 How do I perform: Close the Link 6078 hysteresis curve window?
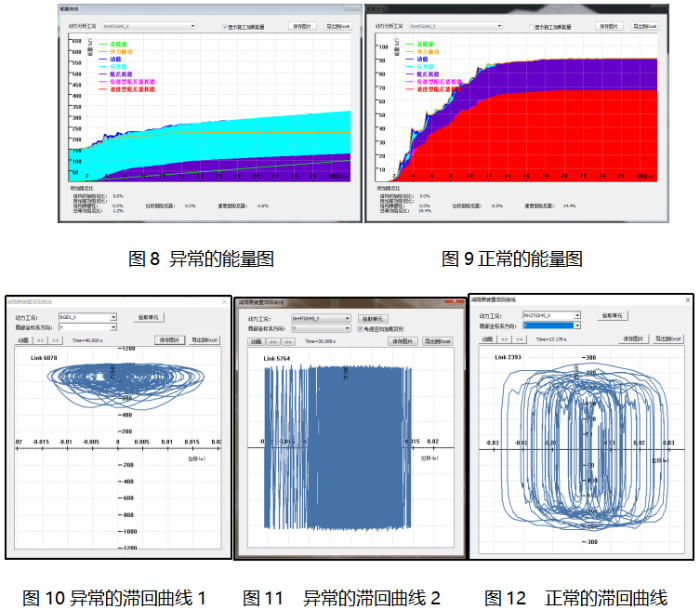[224, 301]
